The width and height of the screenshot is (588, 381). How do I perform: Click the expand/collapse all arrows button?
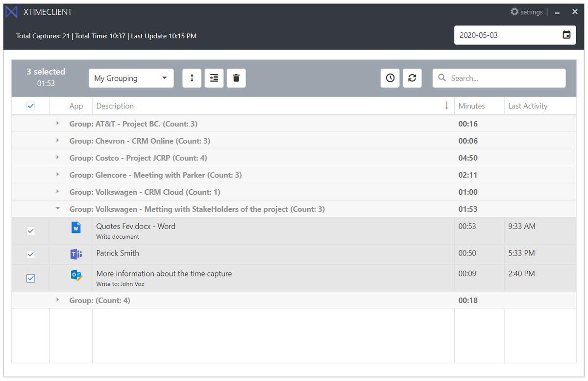[192, 78]
